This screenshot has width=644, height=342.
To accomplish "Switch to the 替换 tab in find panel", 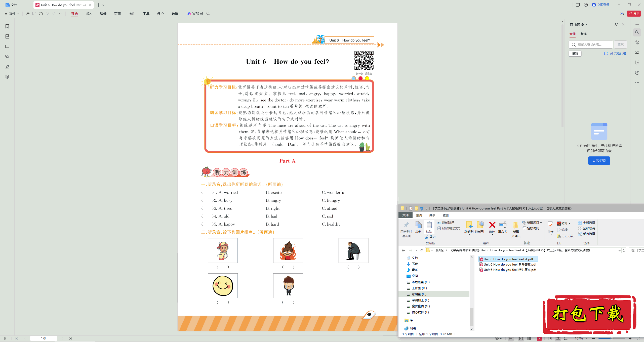I will [x=584, y=34].
